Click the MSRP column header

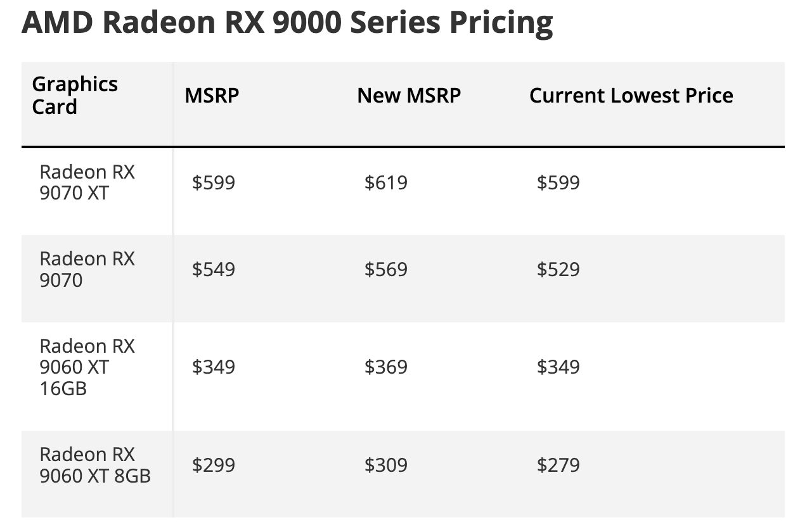tap(212, 96)
